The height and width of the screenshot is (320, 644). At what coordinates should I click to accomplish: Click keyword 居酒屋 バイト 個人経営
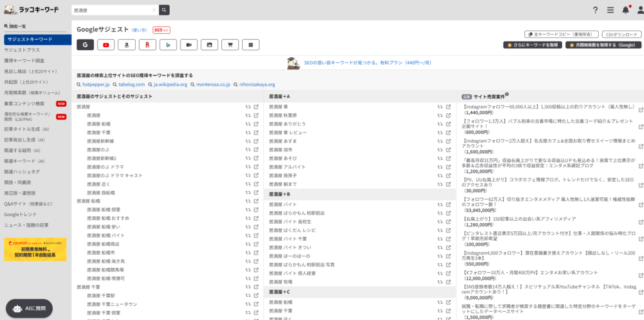coord(292,273)
